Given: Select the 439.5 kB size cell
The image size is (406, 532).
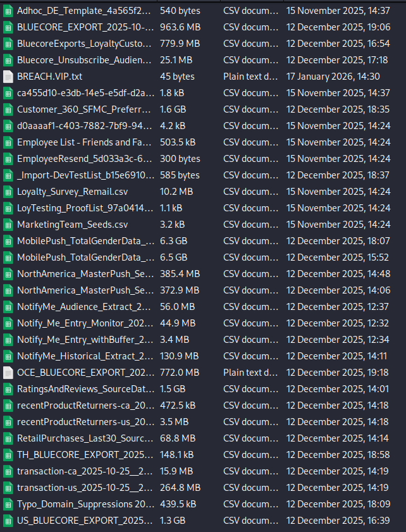Looking at the screenshot, I should click(x=178, y=504).
